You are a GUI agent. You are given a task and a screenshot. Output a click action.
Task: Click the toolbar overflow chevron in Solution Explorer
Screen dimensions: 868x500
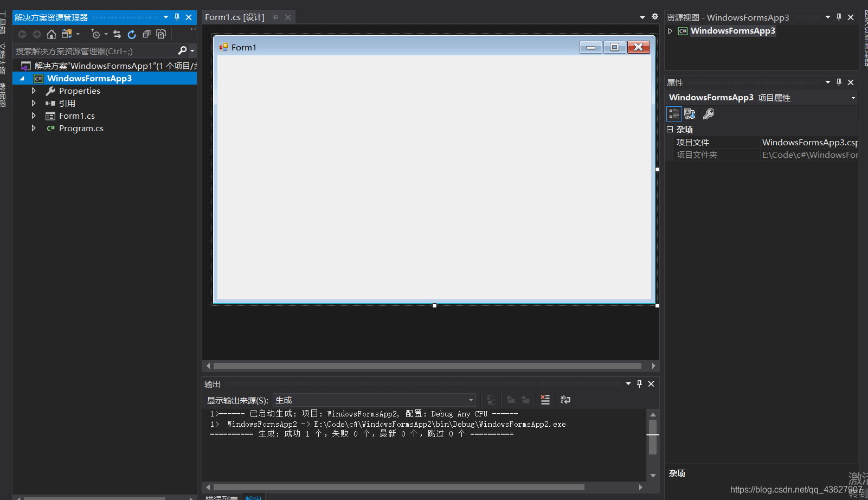(x=193, y=30)
